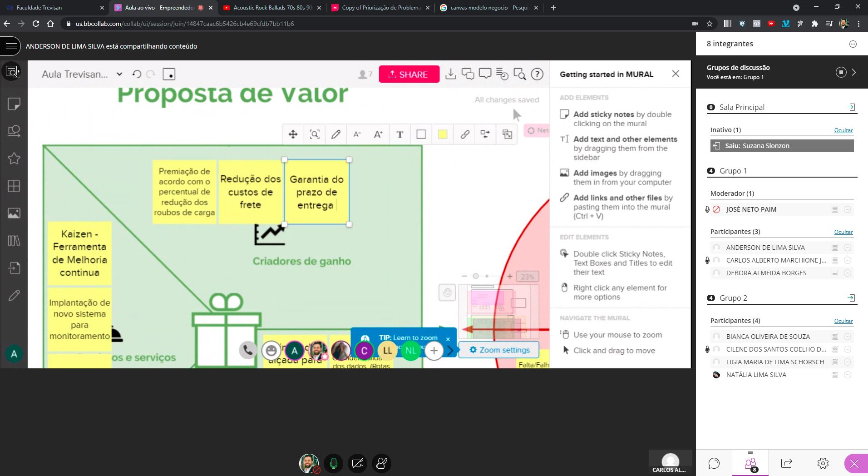Click the browser address bar URL
The height and width of the screenshot is (476, 868).
click(185, 24)
